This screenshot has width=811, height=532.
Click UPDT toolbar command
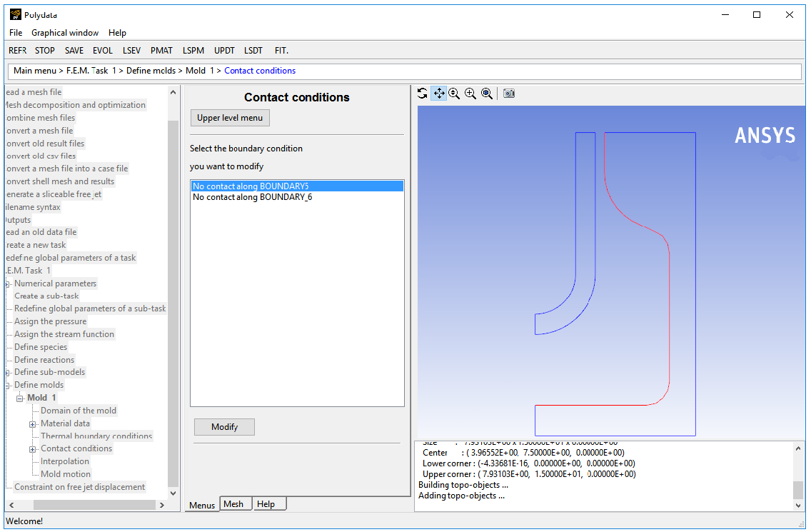(x=224, y=50)
